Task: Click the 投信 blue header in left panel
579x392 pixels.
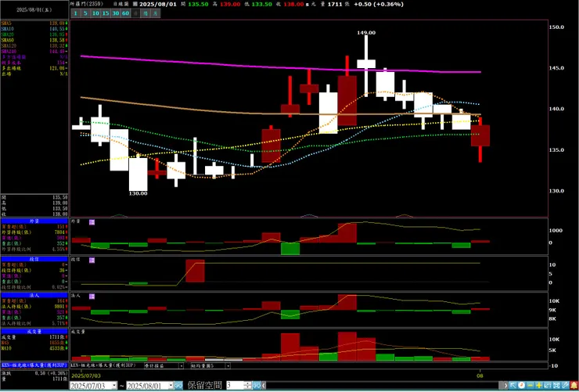Action: (34, 259)
